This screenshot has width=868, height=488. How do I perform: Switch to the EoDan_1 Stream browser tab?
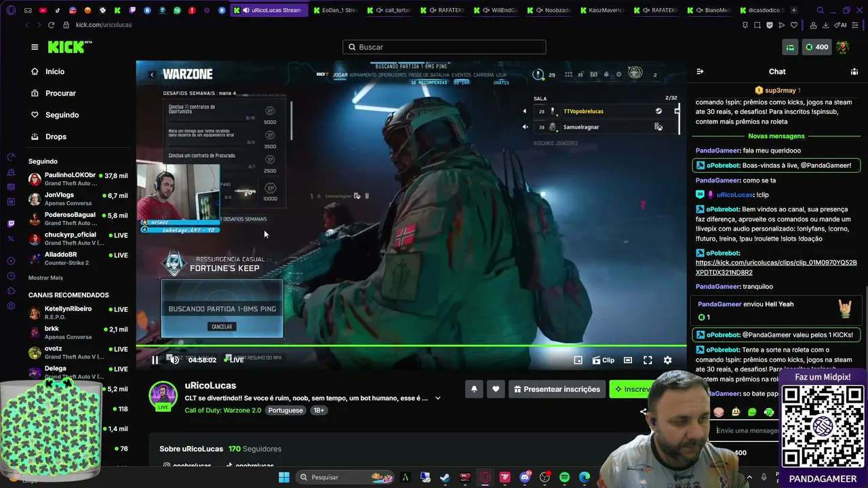336,10
